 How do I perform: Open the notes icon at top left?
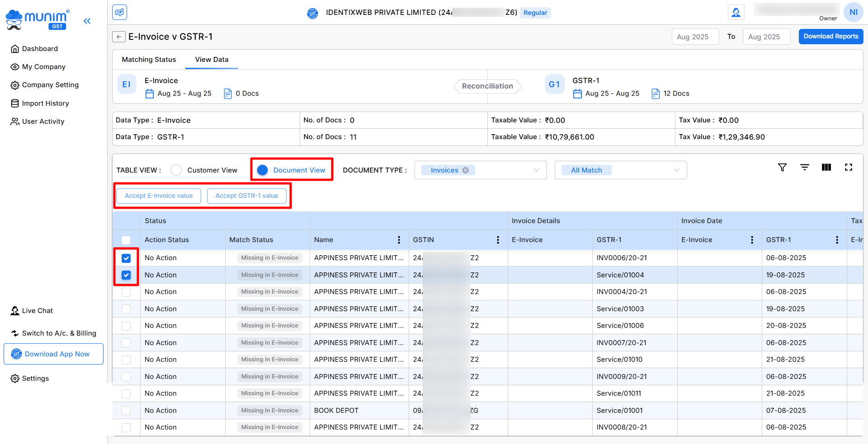point(120,12)
